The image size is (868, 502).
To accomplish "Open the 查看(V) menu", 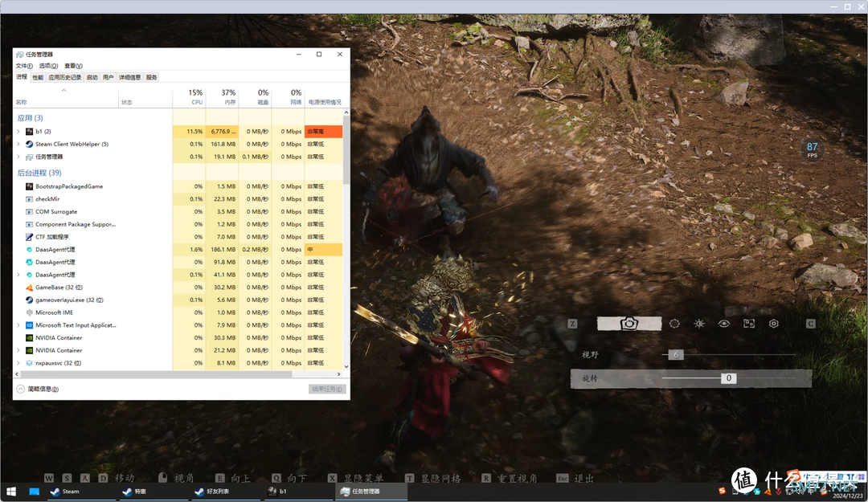I will coord(73,66).
